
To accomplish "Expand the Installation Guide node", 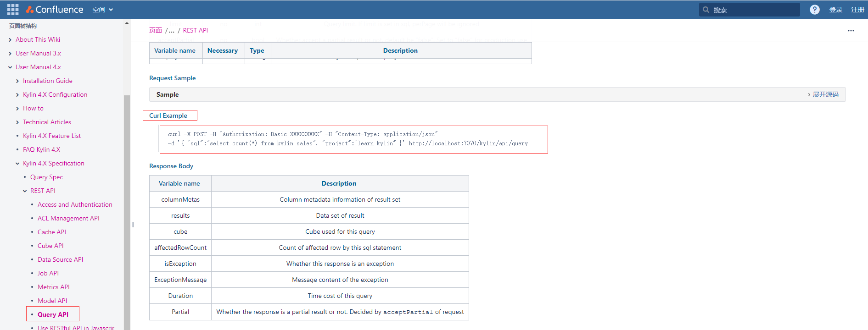I will (x=17, y=81).
